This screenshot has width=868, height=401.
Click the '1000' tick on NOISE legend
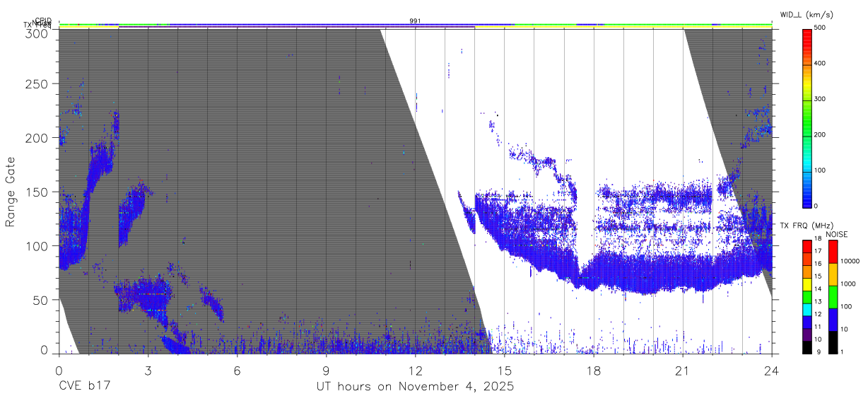848,284
